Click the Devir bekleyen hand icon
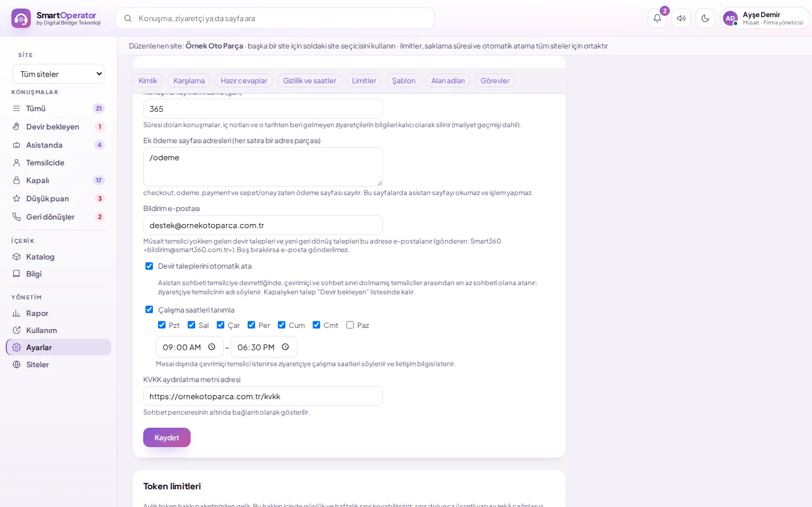This screenshot has height=507, width=812. tap(17, 127)
